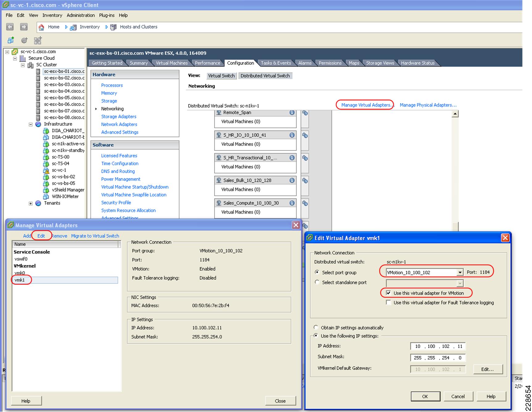Screen dimensions: 532x412
Task: Click the new virtual machine toolbar icon
Action: 11,40
